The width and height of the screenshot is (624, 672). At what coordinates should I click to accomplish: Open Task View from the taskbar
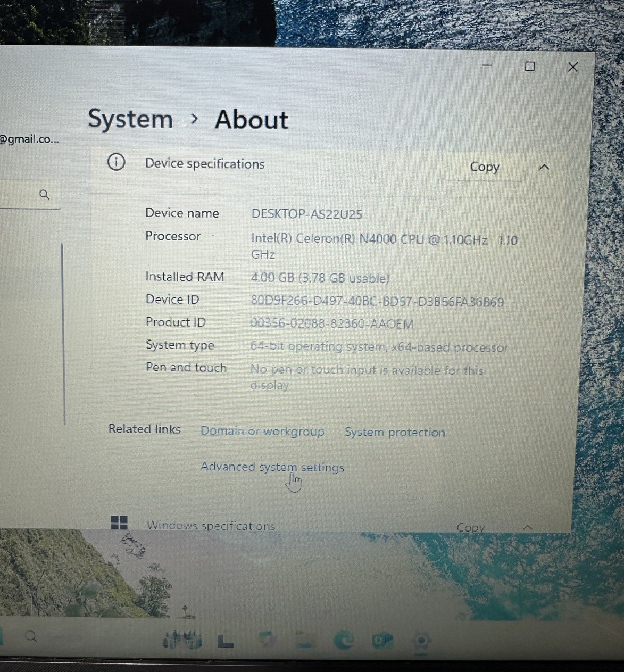[x=226, y=642]
